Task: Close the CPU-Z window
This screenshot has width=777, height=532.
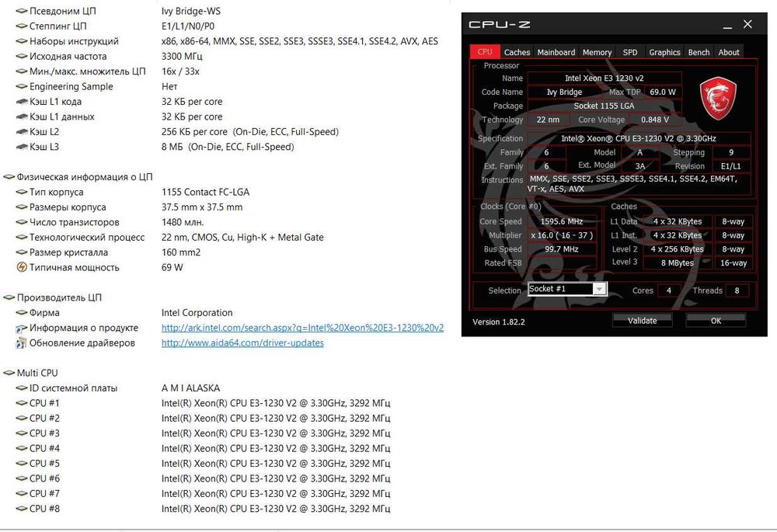Action: tap(747, 24)
